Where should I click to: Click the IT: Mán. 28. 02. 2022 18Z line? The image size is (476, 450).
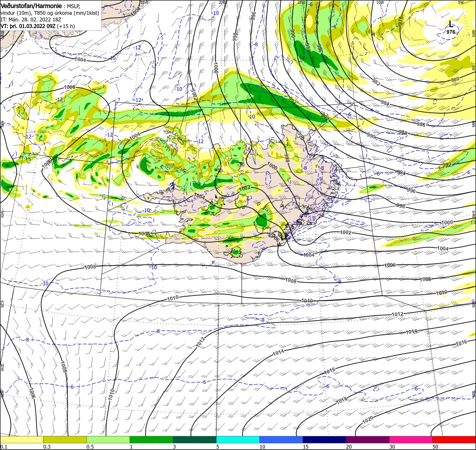tap(30, 20)
